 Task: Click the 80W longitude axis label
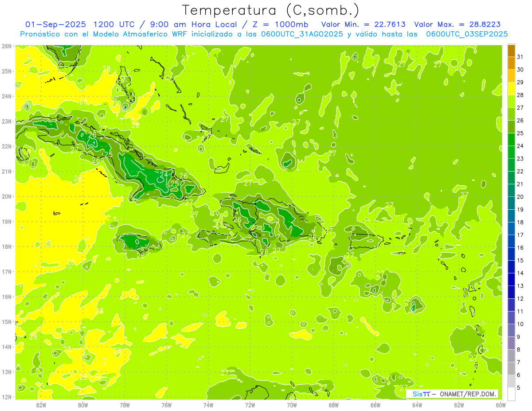point(83,405)
